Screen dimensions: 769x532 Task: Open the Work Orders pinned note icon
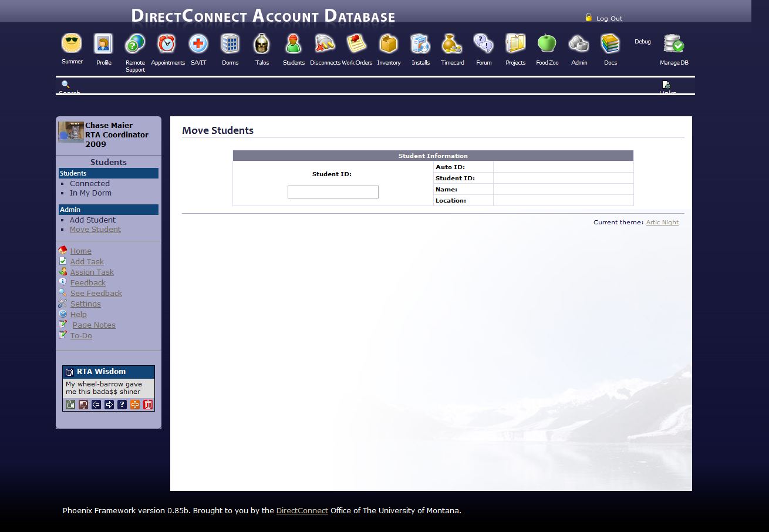pos(356,43)
